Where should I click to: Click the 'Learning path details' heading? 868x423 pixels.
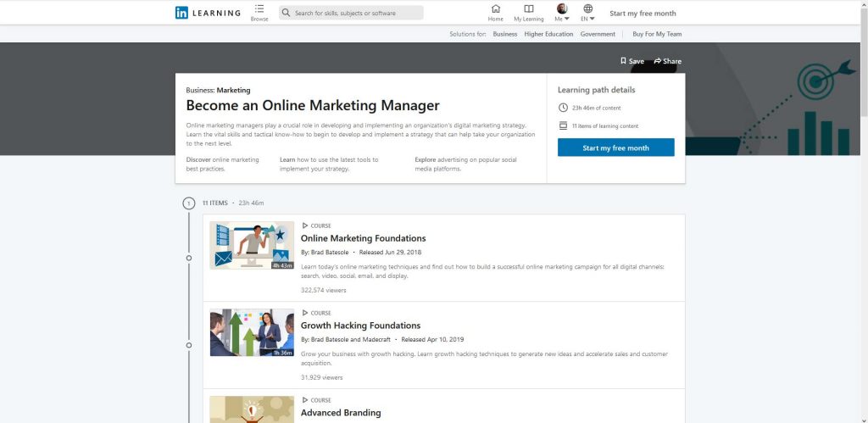(x=596, y=90)
